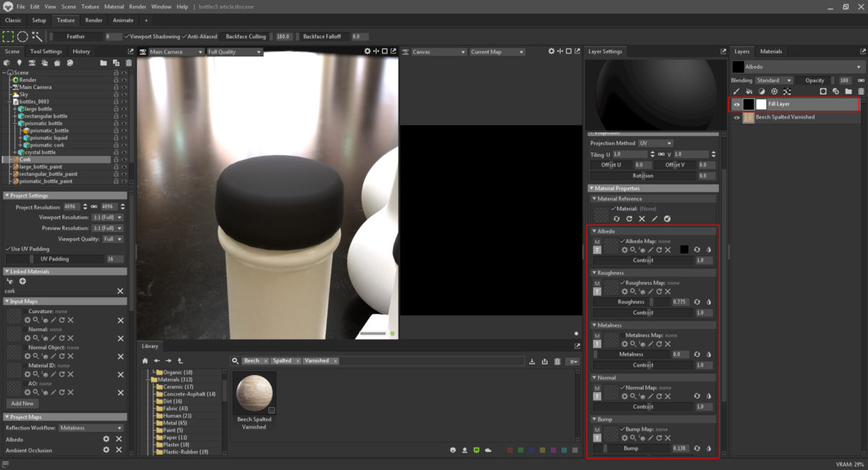Add an adjustment layer
868x470 pixels.
pyautogui.click(x=762, y=91)
